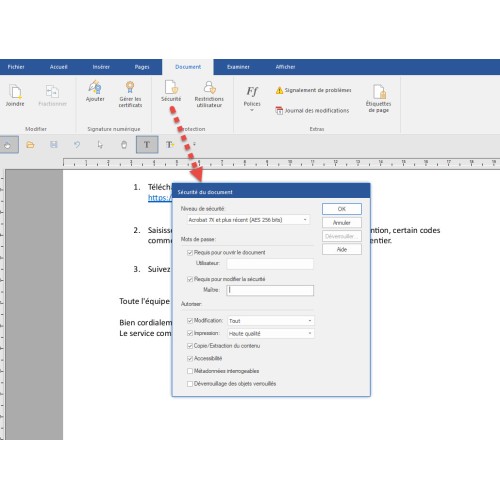Click the Joindre icon in ribbon
This screenshot has width=500, height=500.
coord(15,92)
